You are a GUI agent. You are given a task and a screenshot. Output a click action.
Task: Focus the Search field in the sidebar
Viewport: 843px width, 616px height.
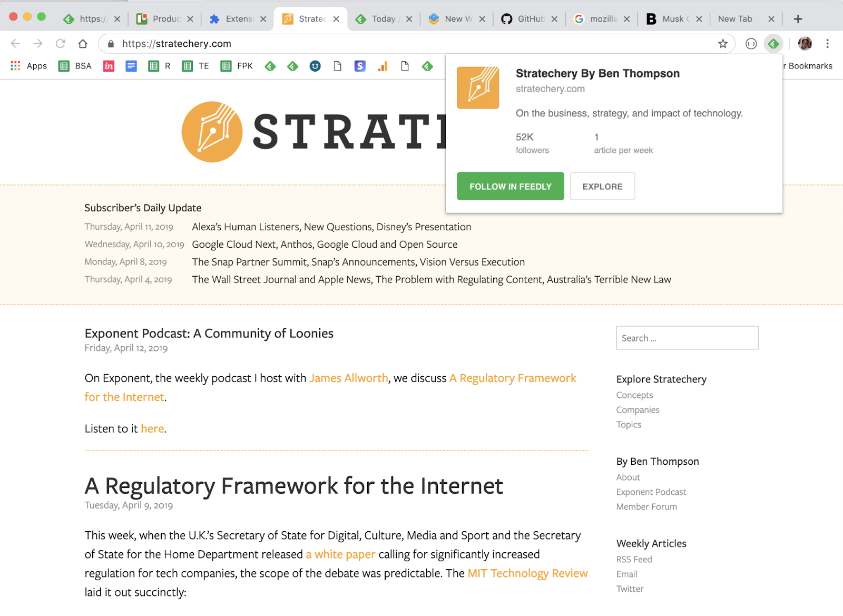click(687, 338)
